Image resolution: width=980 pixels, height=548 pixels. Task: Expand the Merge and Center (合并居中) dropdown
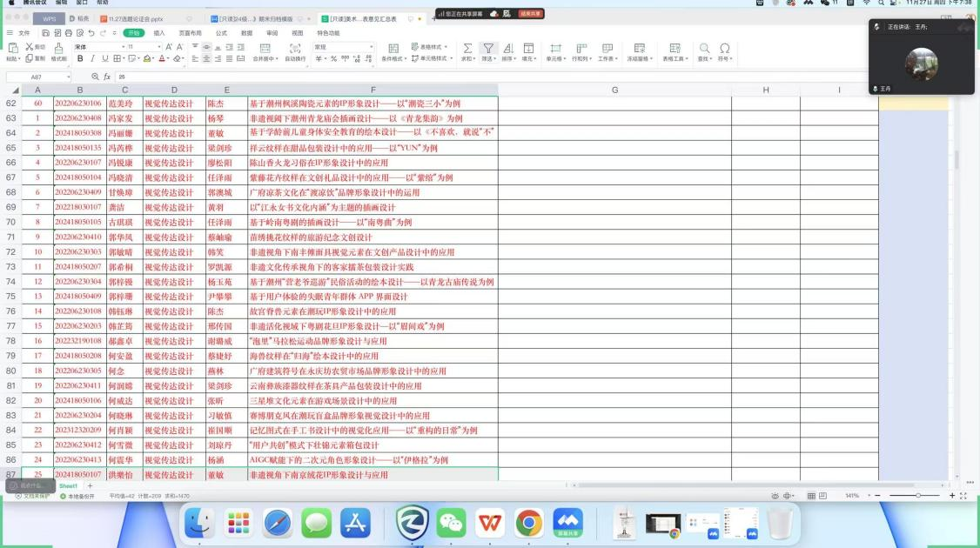(265, 59)
